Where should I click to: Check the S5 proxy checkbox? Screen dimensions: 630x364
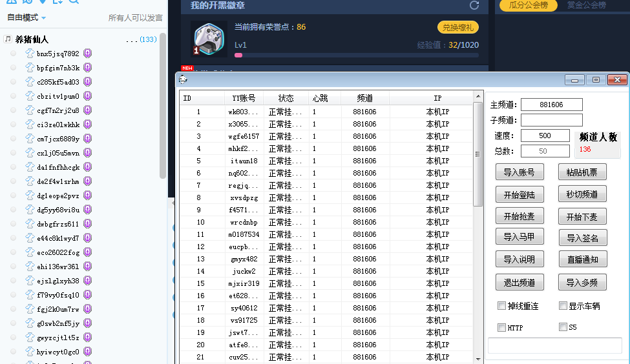pos(563,327)
